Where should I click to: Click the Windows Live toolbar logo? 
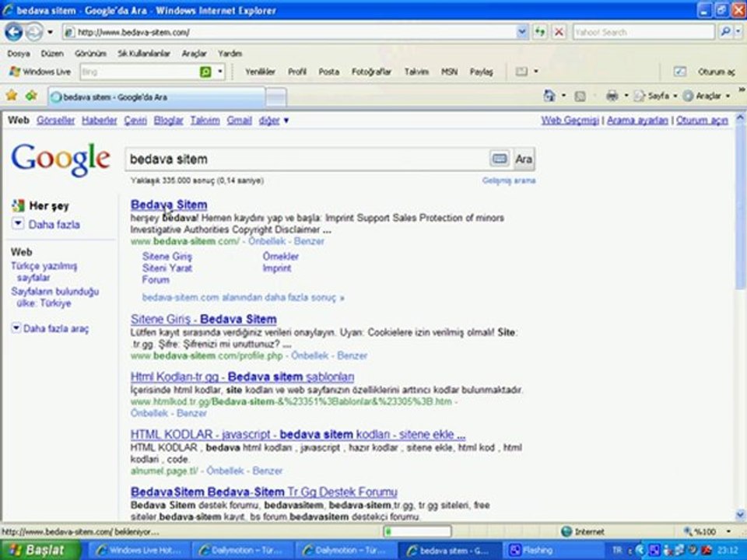tap(40, 72)
